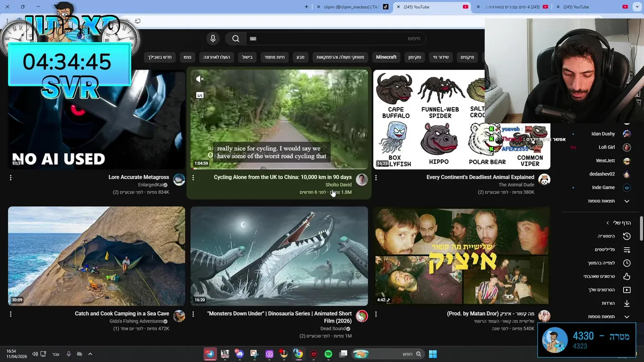The image size is (644, 362).
Task: Open Discord from the taskbar
Action: tap(239, 354)
